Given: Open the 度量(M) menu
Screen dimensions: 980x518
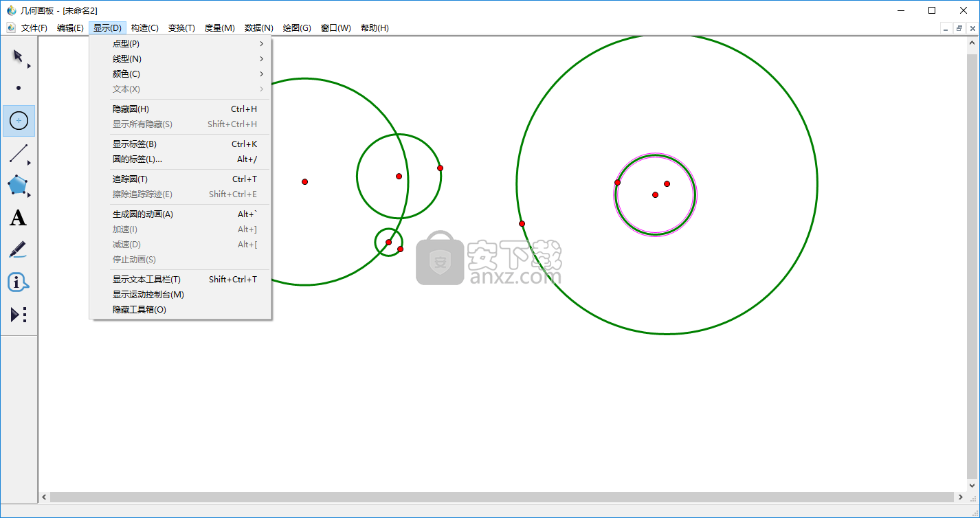Looking at the screenshot, I should (x=220, y=28).
